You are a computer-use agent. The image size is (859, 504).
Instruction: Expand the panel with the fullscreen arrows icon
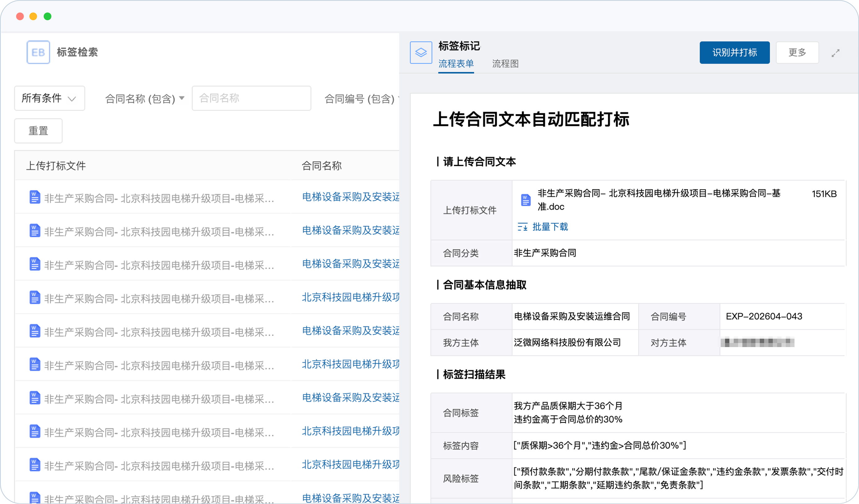[x=835, y=53]
